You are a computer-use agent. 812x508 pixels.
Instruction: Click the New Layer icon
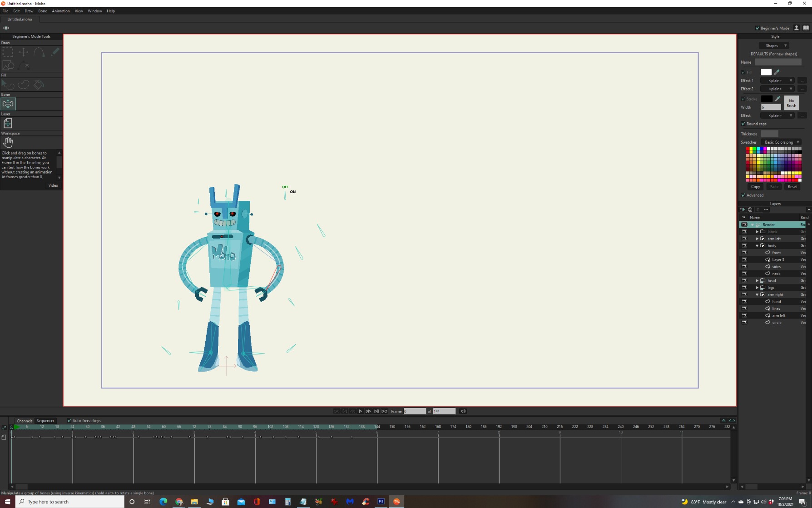(743, 209)
